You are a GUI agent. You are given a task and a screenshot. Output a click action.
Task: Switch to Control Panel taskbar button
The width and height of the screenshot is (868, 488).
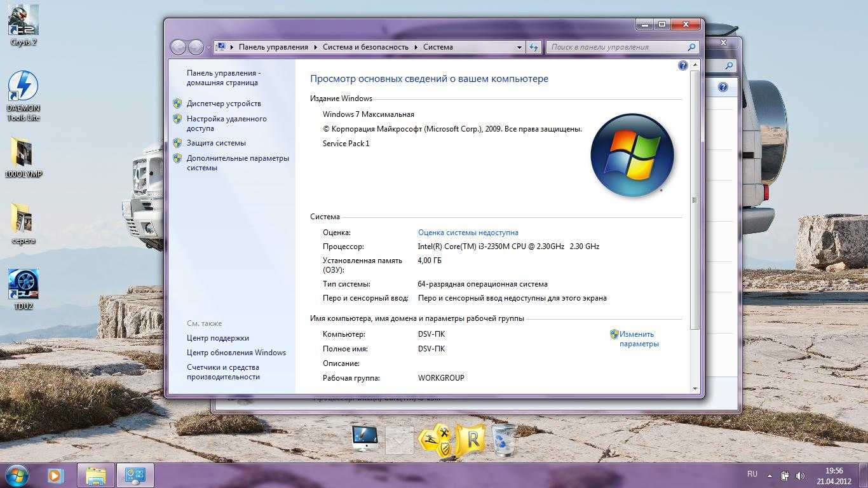[135, 475]
